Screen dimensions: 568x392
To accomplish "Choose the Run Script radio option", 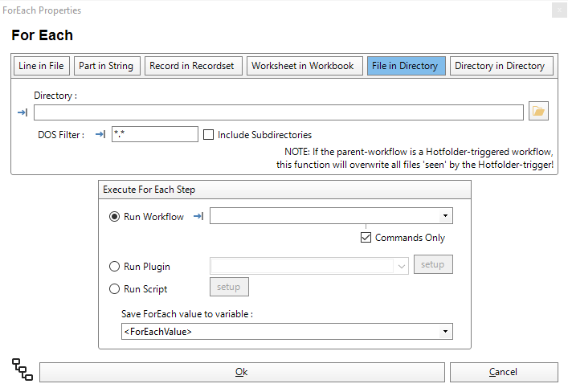I will point(114,288).
